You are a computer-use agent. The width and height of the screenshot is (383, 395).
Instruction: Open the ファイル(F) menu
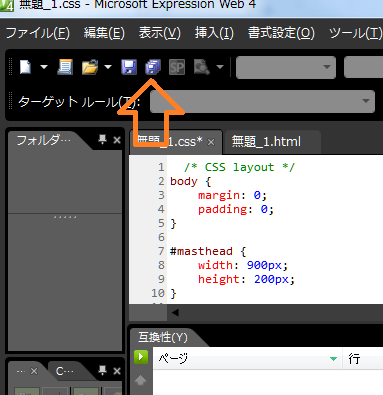pos(38,33)
